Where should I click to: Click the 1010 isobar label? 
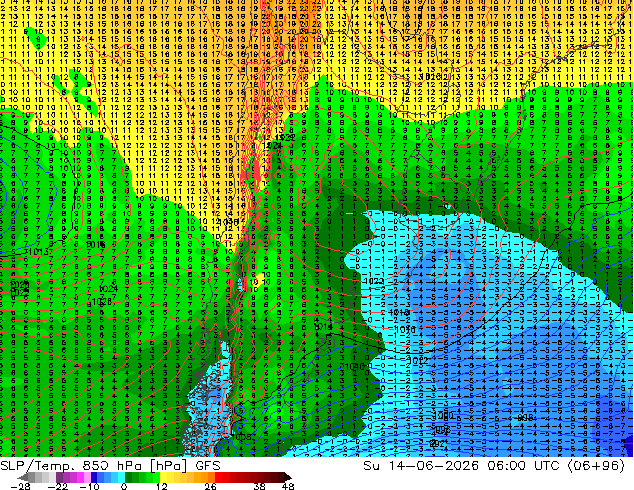pyautogui.click(x=355, y=366)
